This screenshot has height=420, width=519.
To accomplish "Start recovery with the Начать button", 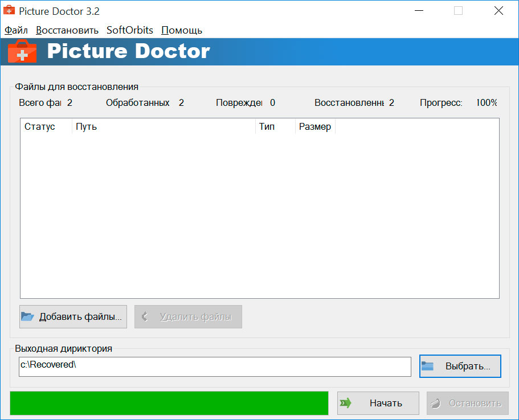I will point(378,403).
